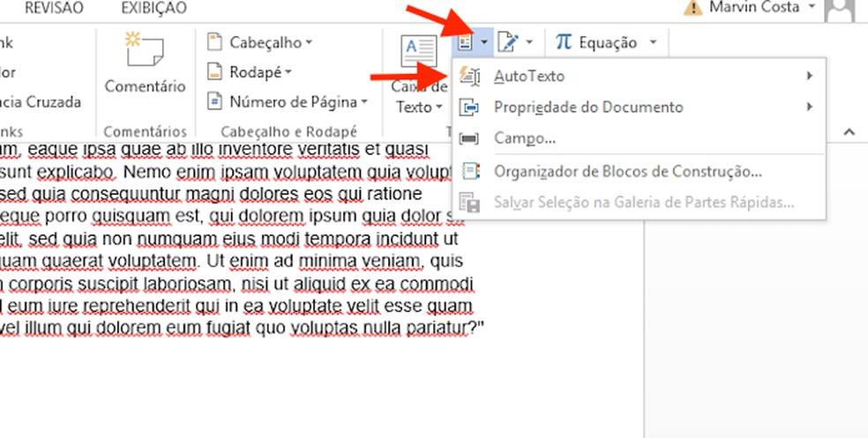Toggle the Partes Rápidas dropdown arrow
The image size is (868, 438).
[484, 42]
